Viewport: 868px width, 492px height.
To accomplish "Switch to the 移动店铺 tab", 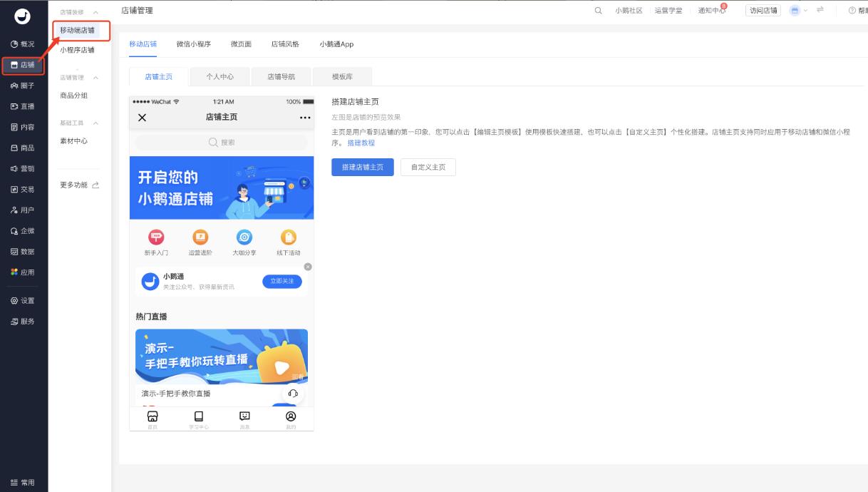I will point(143,44).
